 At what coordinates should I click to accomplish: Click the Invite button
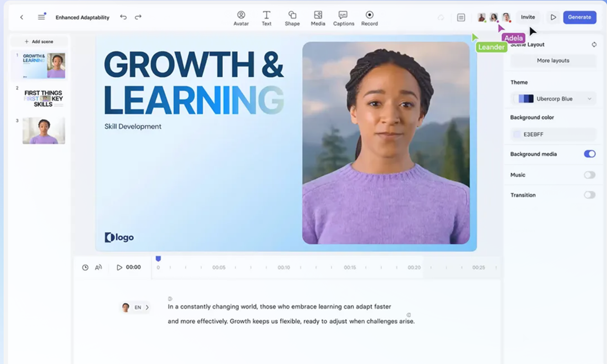pyautogui.click(x=528, y=17)
